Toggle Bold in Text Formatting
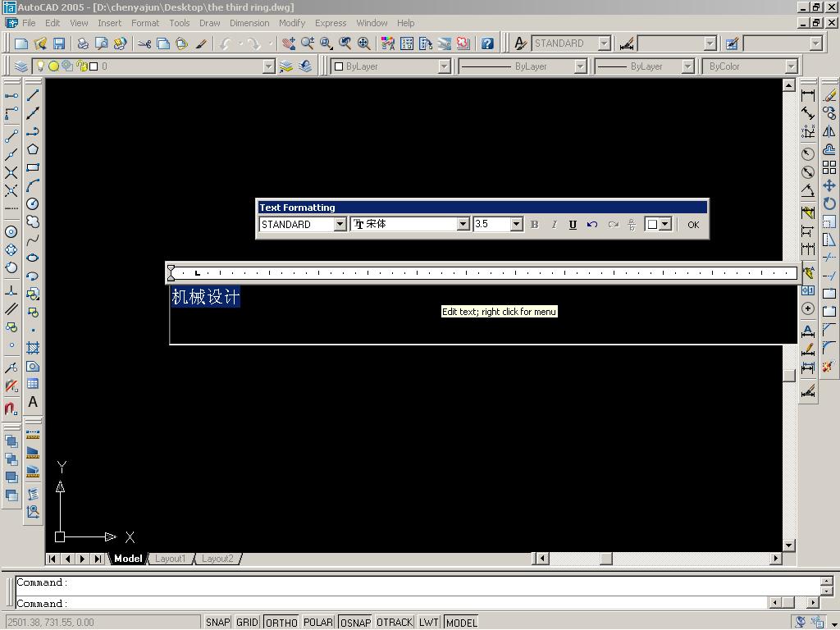 pos(534,225)
